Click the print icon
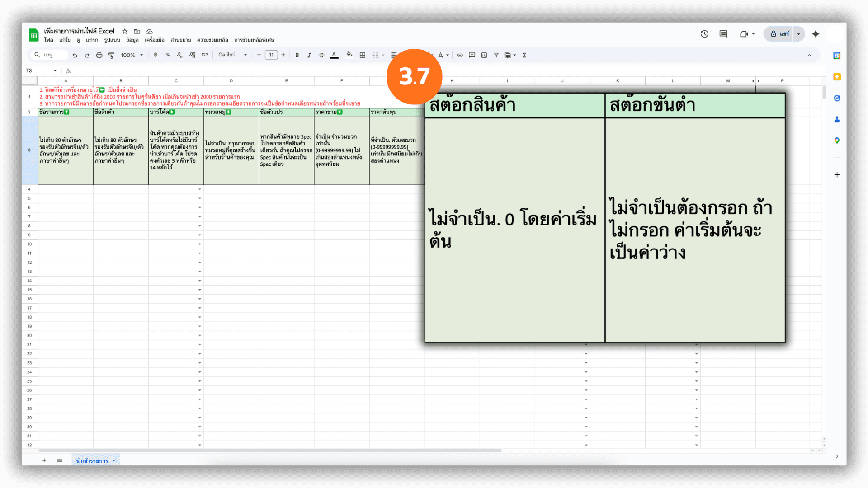Image resolution: width=868 pixels, height=488 pixels. pos(99,55)
